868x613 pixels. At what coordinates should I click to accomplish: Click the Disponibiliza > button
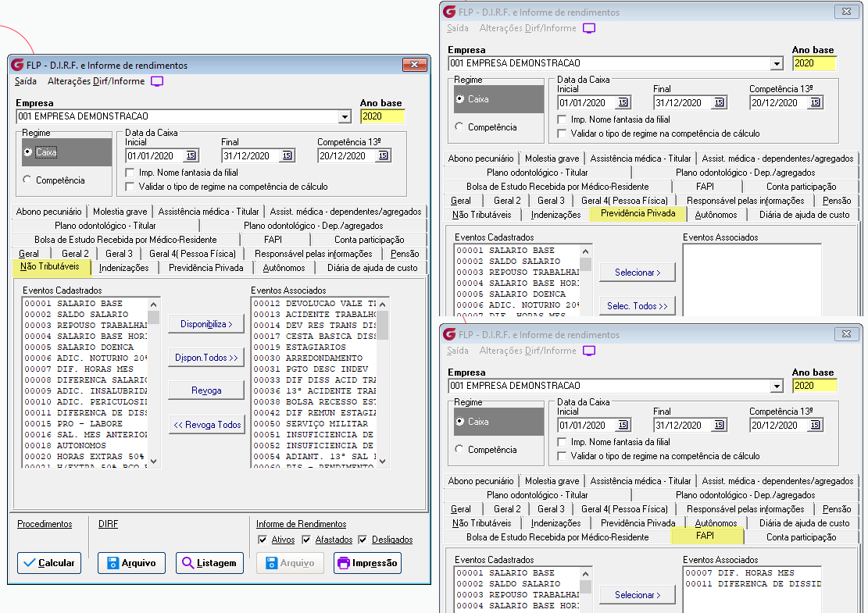click(206, 324)
